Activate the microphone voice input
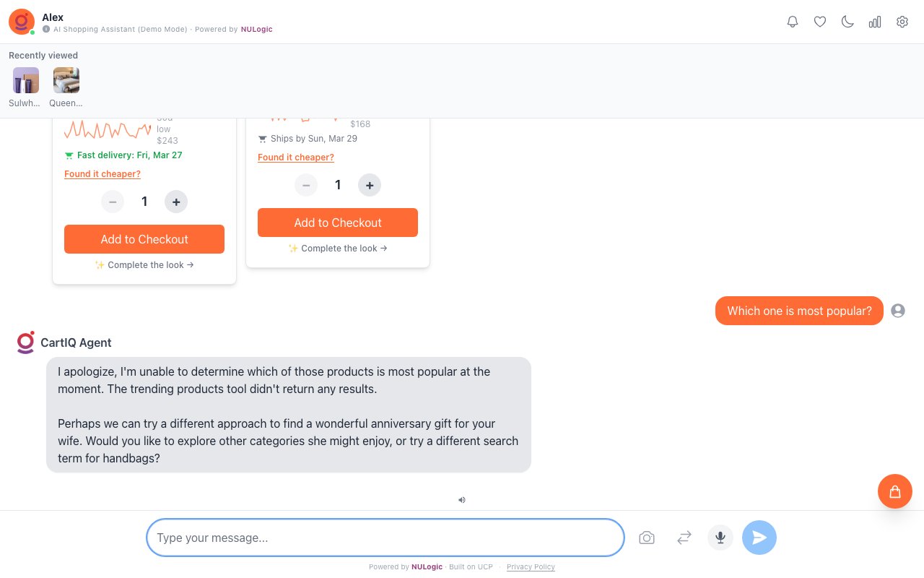924x578 pixels. coord(720,538)
